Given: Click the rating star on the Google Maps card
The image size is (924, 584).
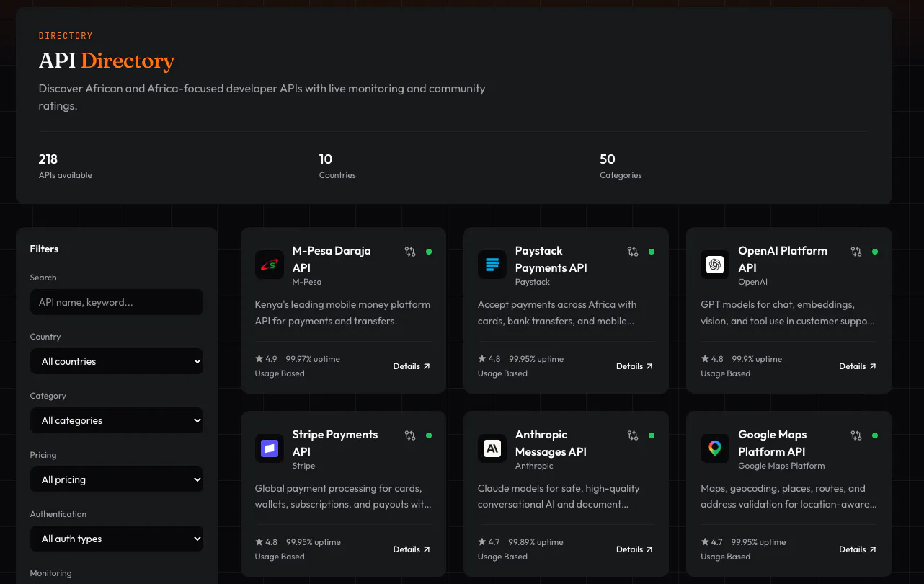Looking at the screenshot, I should [705, 541].
